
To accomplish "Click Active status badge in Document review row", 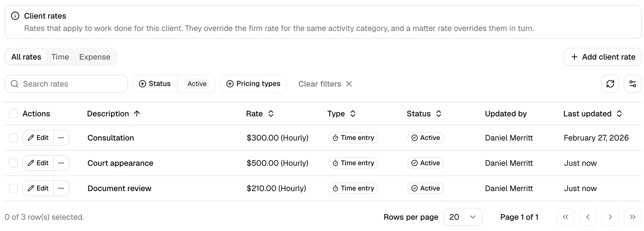I will click(x=425, y=188).
